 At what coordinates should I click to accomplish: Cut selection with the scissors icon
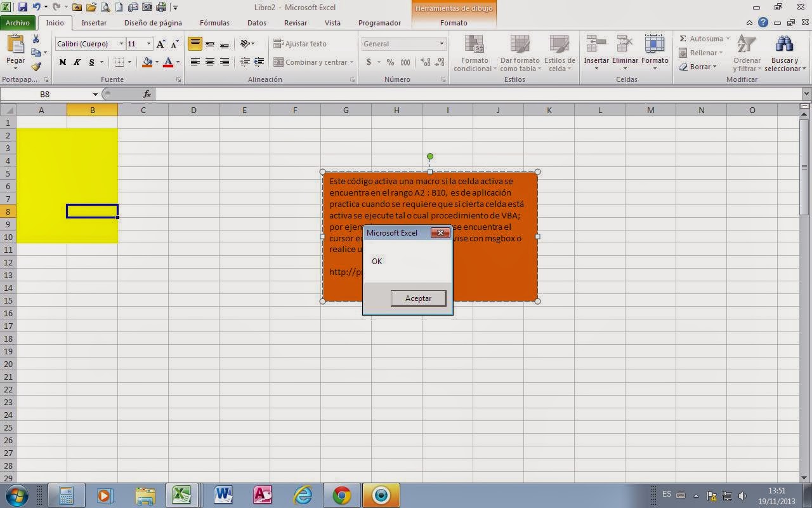(x=36, y=39)
